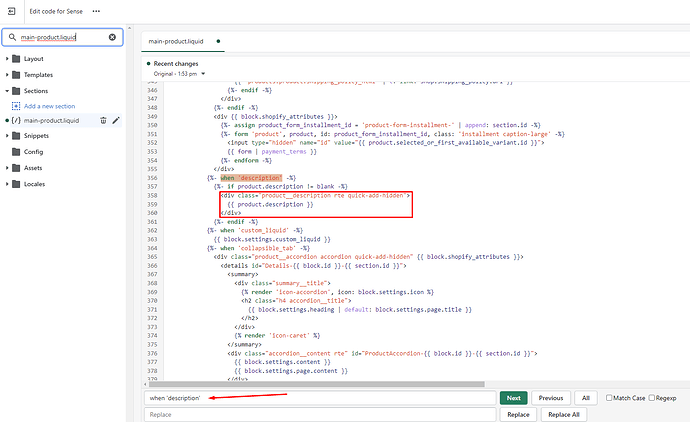The image size is (690, 422).
Task: Select the main-product.liquid file icon in sidebar
Action: 16,120
